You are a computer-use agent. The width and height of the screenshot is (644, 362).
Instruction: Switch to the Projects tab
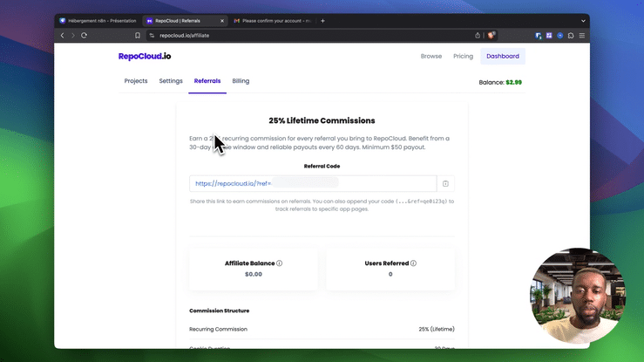[x=136, y=81]
